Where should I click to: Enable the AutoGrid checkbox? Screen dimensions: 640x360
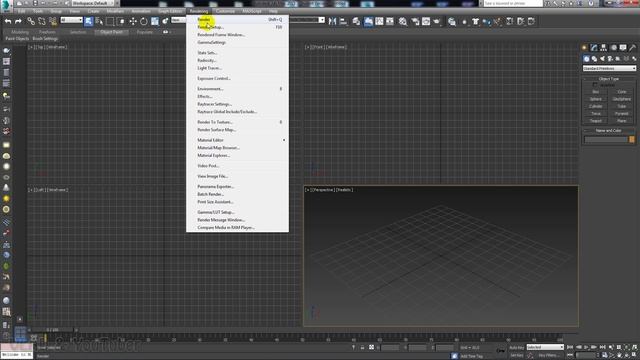[595, 85]
